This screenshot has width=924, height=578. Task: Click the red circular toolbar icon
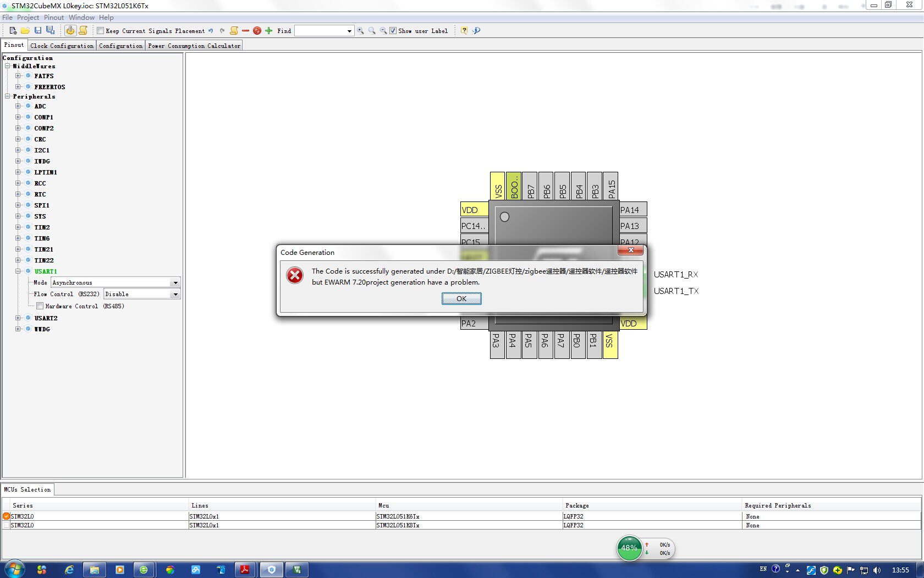[x=257, y=31]
